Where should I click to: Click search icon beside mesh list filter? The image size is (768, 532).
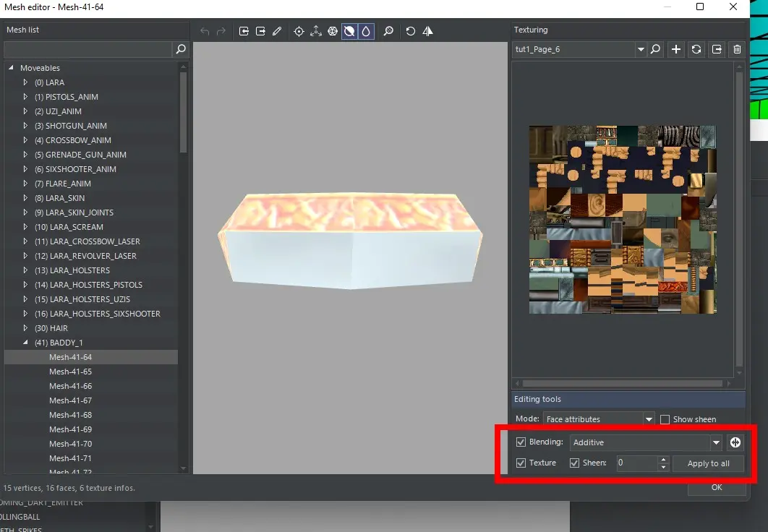pos(181,49)
